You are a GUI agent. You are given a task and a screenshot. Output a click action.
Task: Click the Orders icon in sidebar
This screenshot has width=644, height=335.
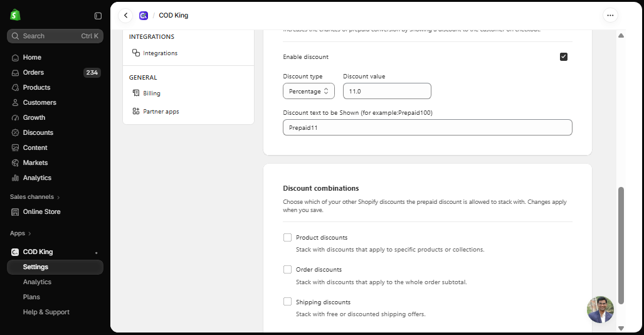click(x=15, y=73)
